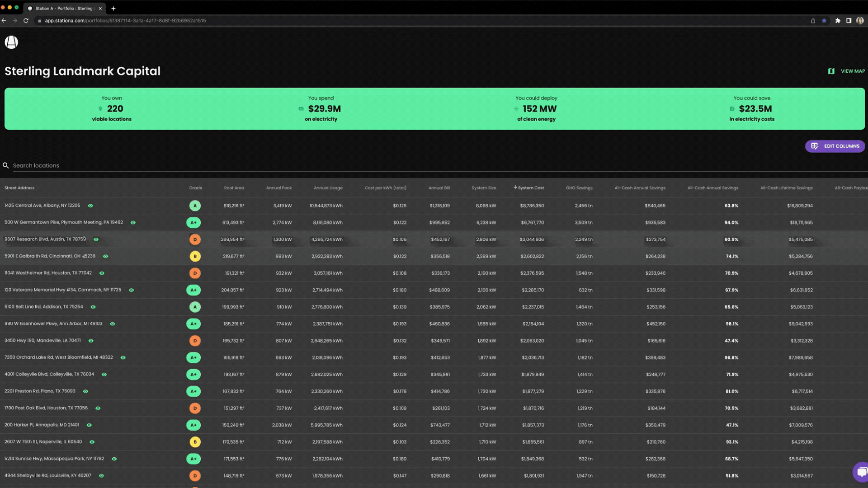Click the share icon in the address bar
868x488 pixels.
pos(813,21)
